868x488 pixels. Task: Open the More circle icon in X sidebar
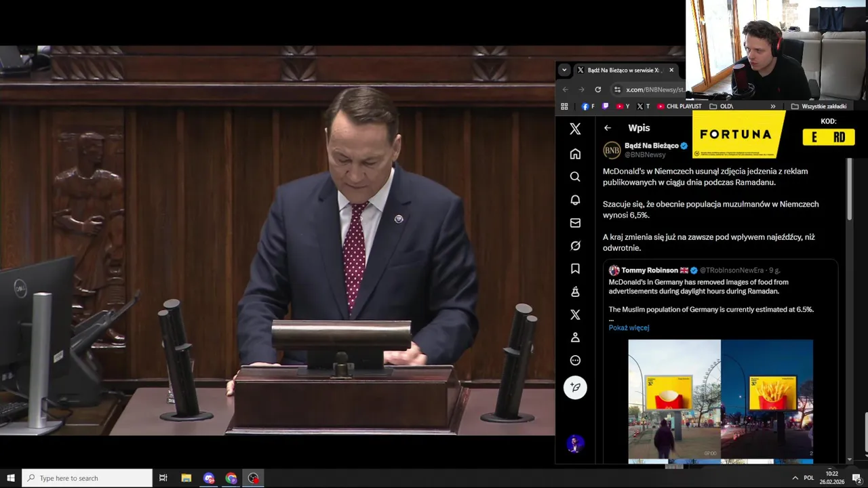[575, 361]
